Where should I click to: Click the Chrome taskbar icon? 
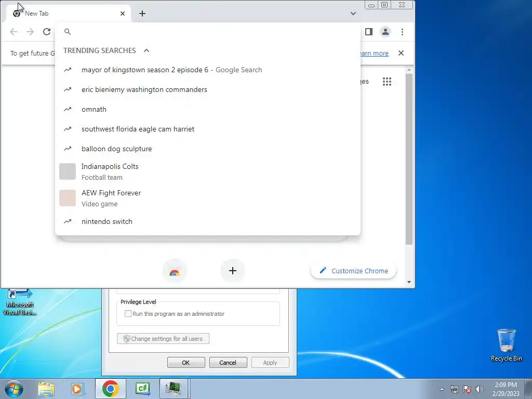pyautogui.click(x=110, y=389)
